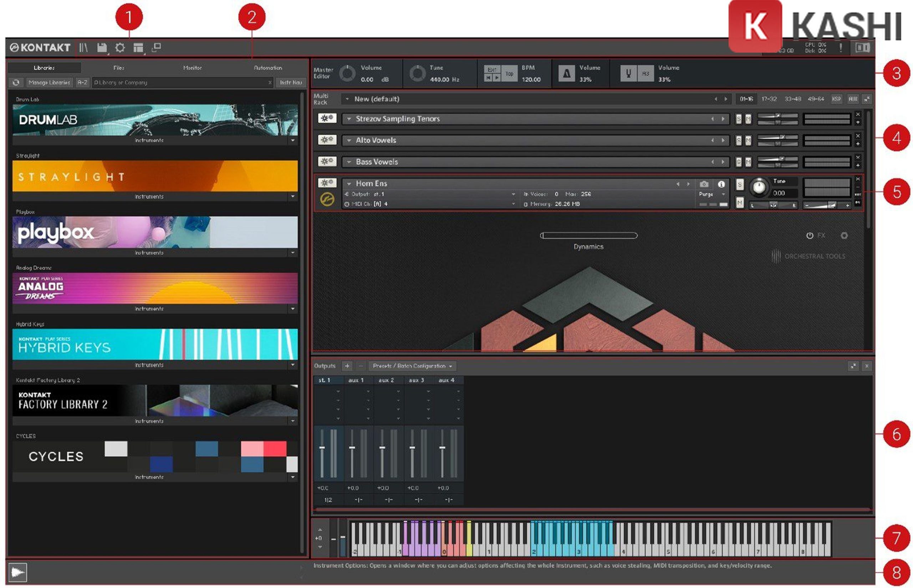Click the Manage Libraries button
Viewport: 913px width, 588px height.
[49, 82]
